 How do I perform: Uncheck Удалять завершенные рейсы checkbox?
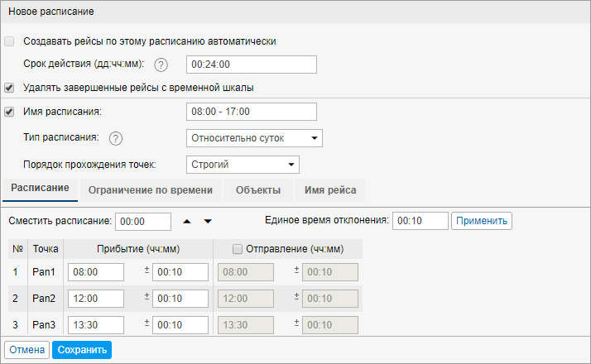(x=10, y=87)
